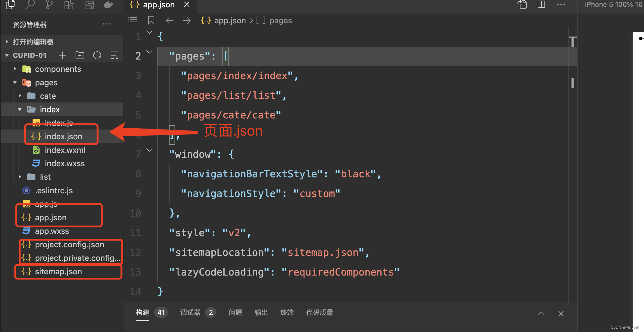
Task: Expand the components folder
Action: pos(15,69)
